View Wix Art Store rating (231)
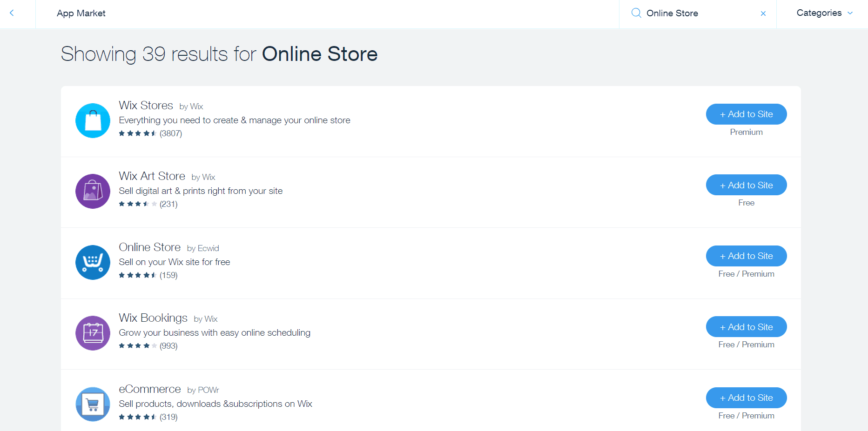This screenshot has width=868, height=431. click(148, 204)
